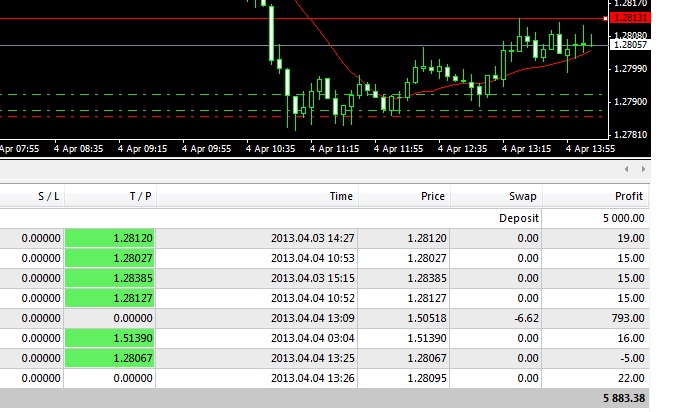Click the 1.27900 price scale label
689x412 pixels.
[x=630, y=101]
